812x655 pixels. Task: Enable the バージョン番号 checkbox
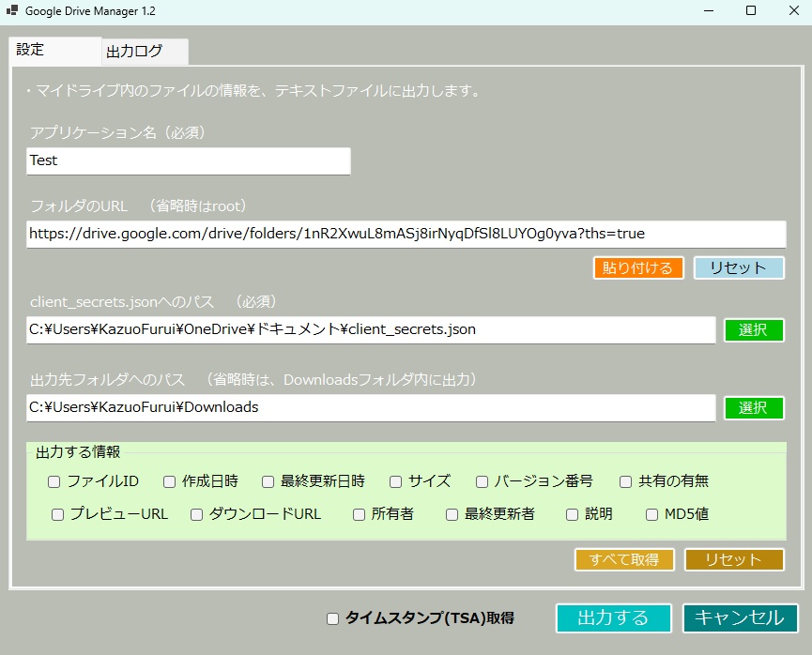[482, 482]
